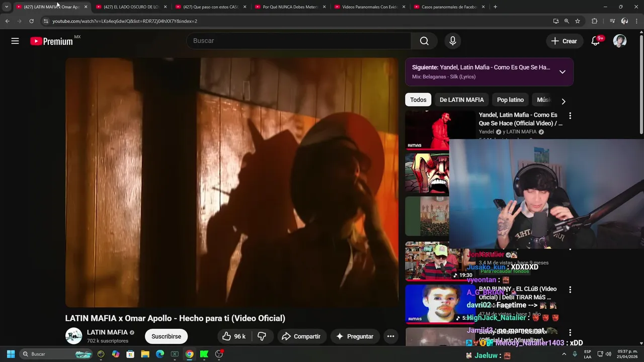Screen dimensions: 644x362
Task: Open LATIN MAFIA channel avatar
Action: (74, 336)
